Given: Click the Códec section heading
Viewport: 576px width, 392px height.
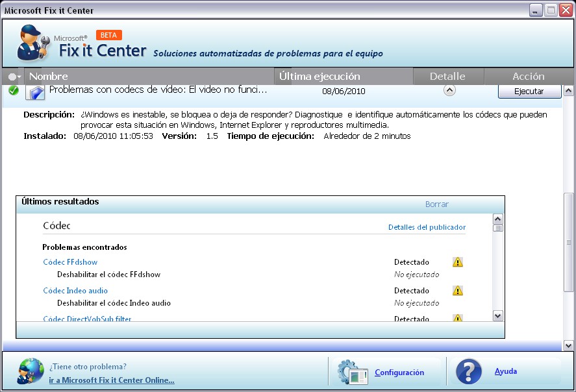Looking at the screenshot, I should click(56, 226).
